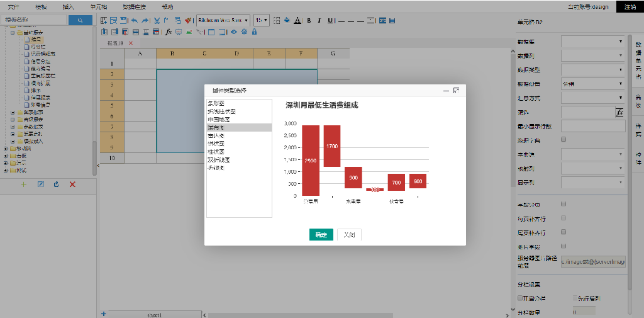Click the diagonal line slash icon in toolbar
Image resolution: width=644 pixels, height=318 pixels.
pyautogui.click(x=200, y=31)
